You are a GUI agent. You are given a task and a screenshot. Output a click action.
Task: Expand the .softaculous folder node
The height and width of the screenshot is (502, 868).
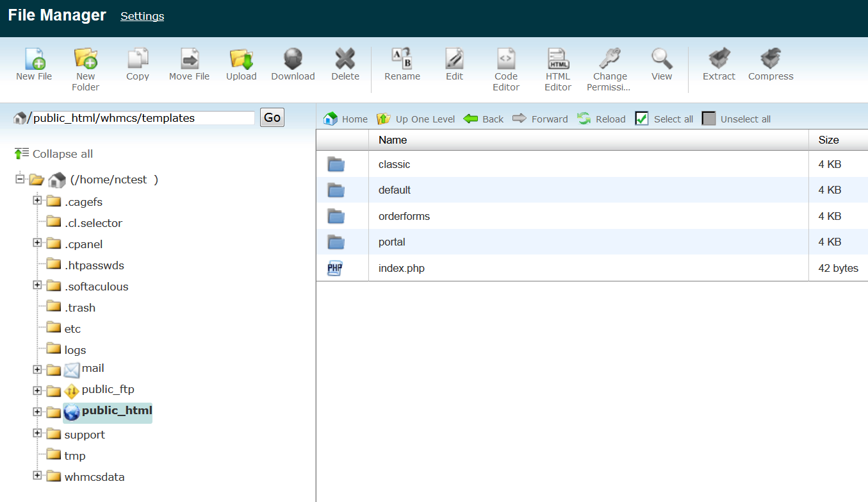[37, 285]
